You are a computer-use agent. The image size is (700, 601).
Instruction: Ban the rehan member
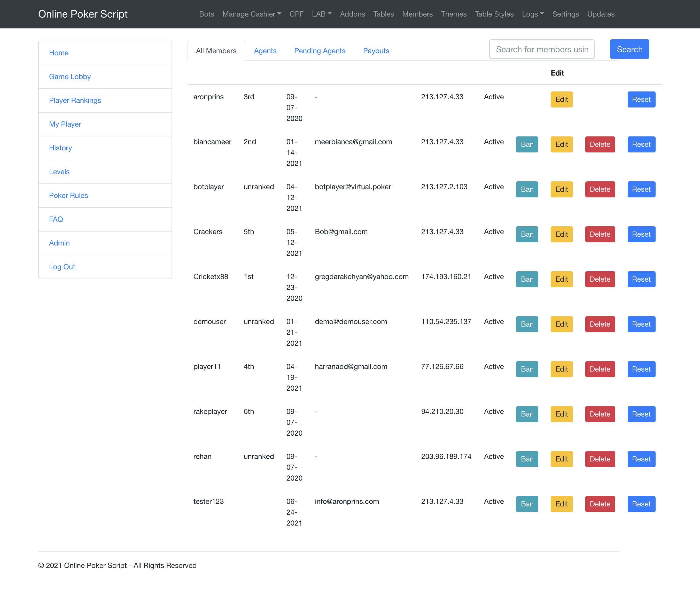point(527,459)
